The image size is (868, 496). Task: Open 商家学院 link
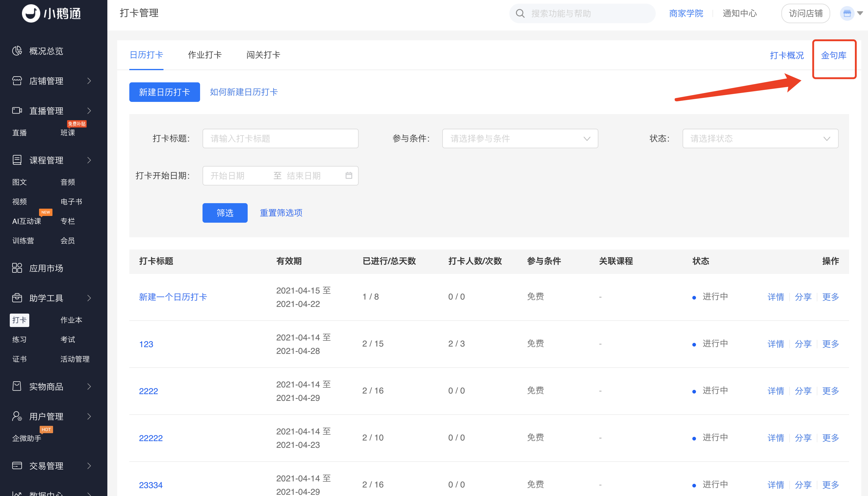point(686,13)
